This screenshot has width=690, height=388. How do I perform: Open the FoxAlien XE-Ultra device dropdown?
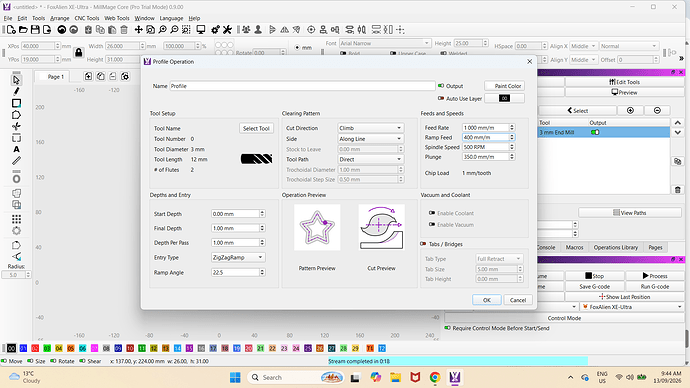coord(632,307)
